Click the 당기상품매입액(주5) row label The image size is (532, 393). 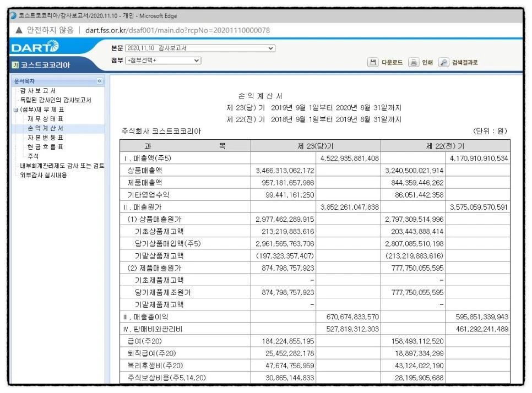point(167,244)
